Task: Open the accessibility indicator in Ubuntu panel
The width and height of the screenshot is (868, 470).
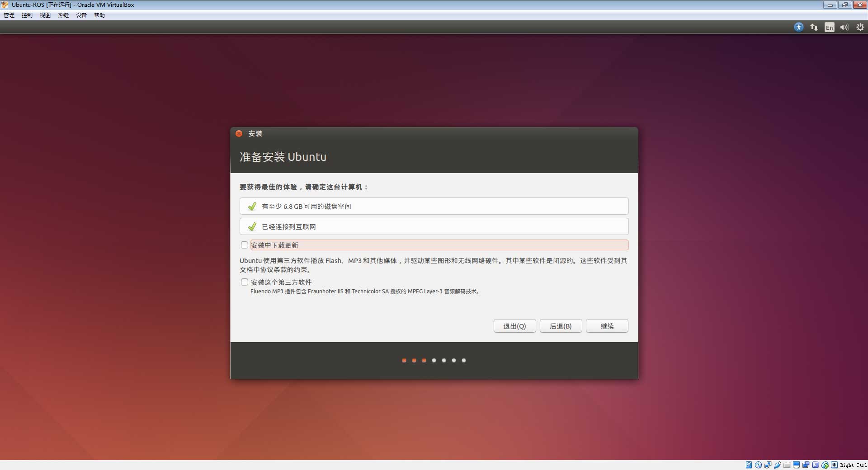Action: [x=799, y=27]
